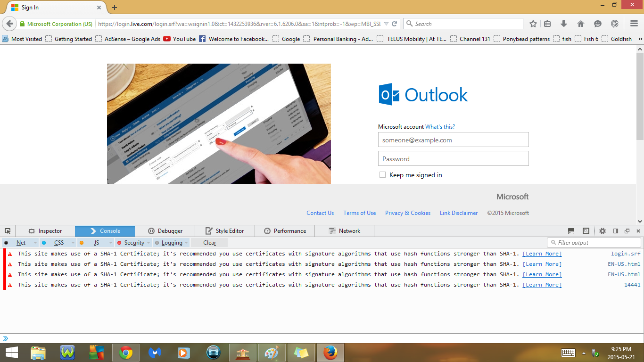644x362 pixels.
Task: Open the Downloads arrow icon
Action: click(x=564, y=24)
